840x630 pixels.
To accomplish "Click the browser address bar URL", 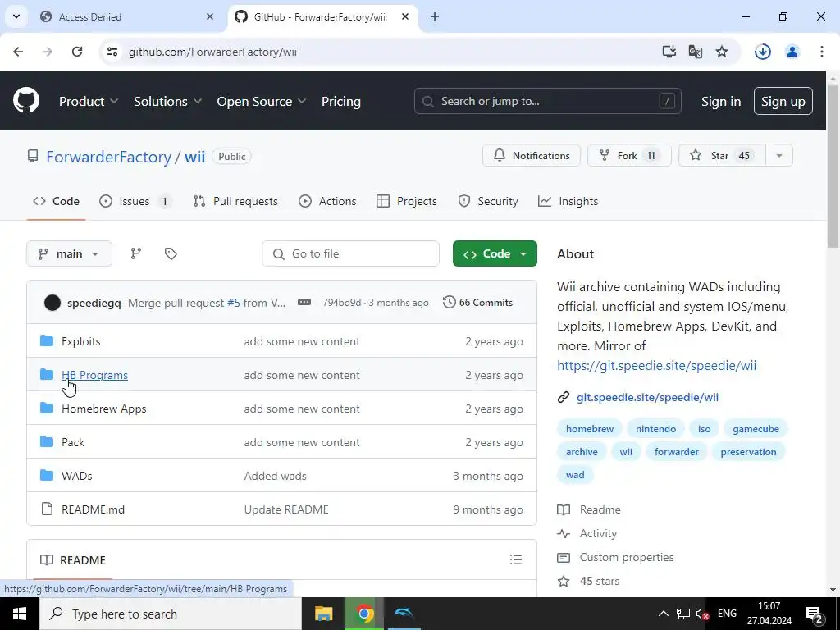I will point(212,52).
